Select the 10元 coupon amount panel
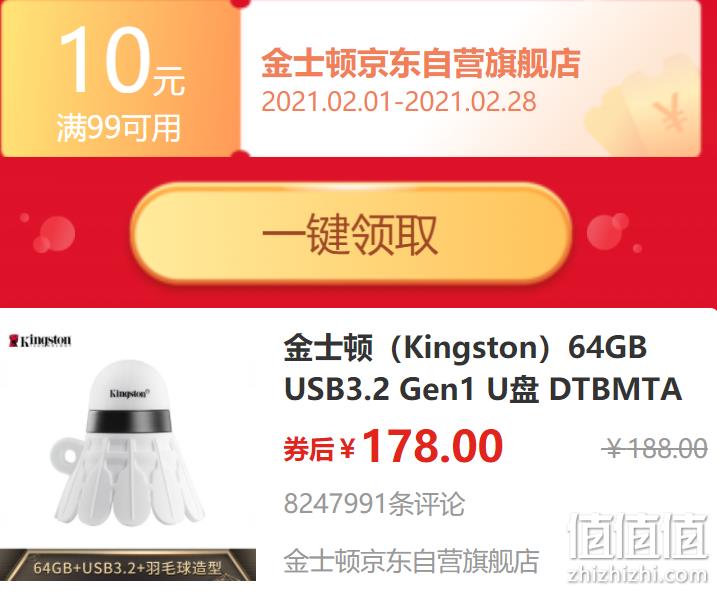This screenshot has height=592, width=717. coord(120,78)
